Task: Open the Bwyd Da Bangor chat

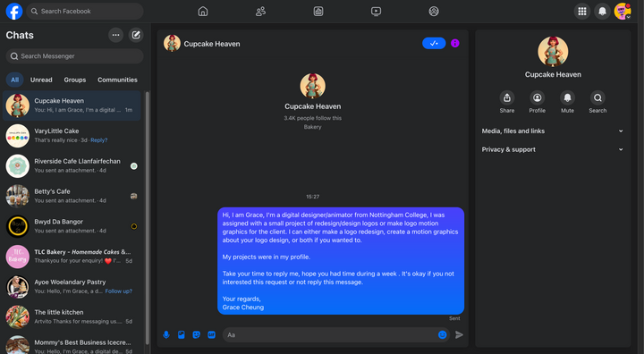Action: coord(72,226)
